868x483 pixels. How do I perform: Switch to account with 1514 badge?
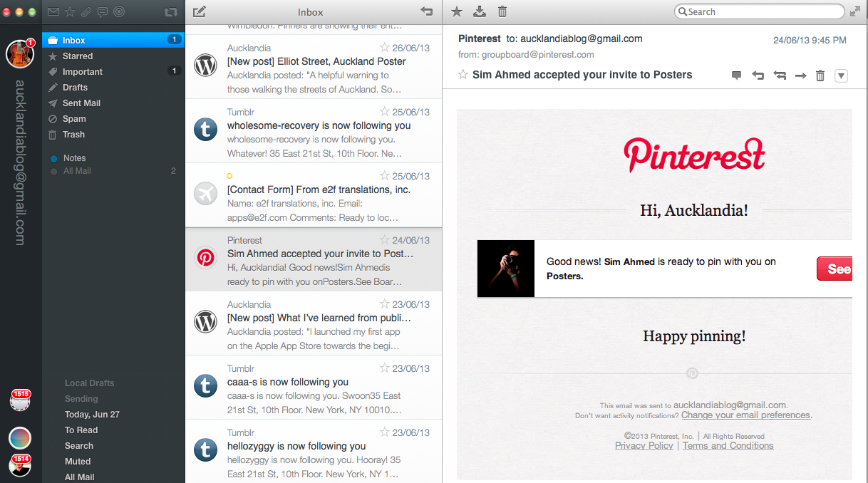20,465
